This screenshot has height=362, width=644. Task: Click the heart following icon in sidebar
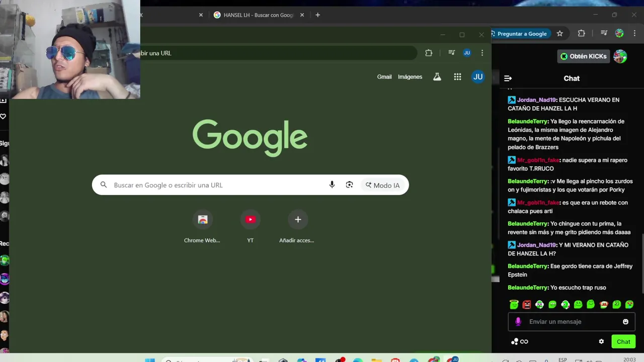(3, 117)
